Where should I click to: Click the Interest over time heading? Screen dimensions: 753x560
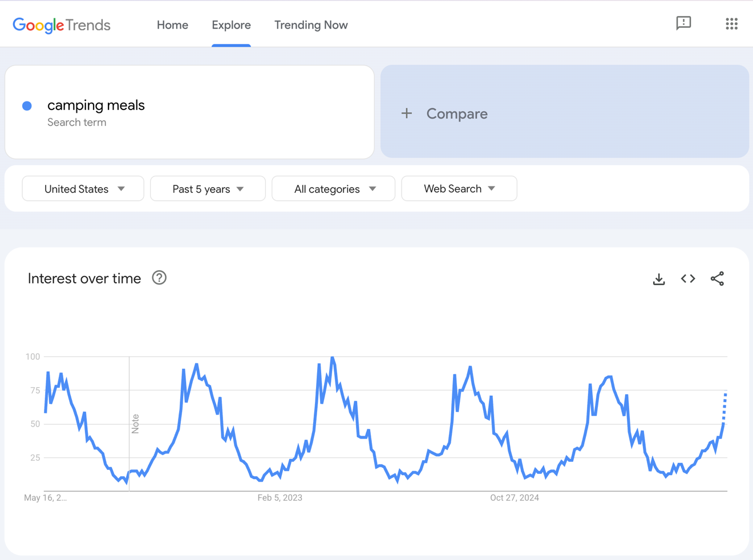(84, 278)
